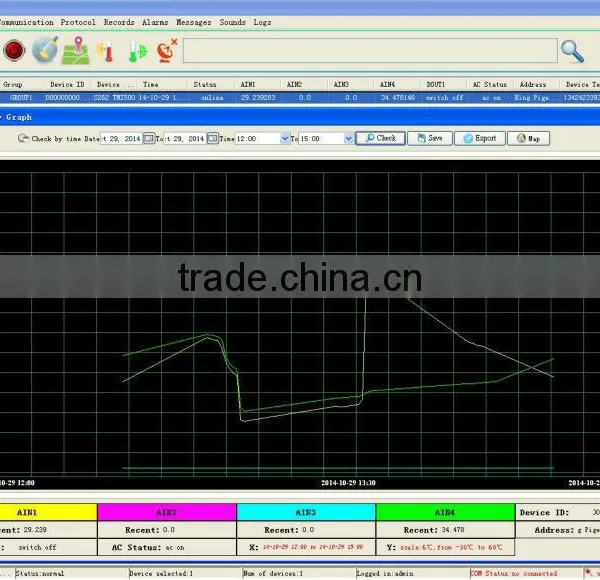Click the Device ID column header

(67, 85)
